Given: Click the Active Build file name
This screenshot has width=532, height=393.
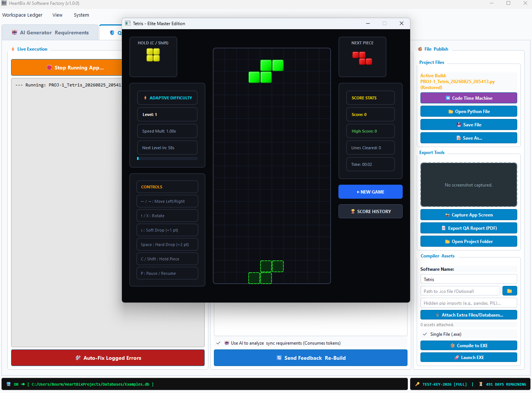Looking at the screenshot, I should coord(457,82).
